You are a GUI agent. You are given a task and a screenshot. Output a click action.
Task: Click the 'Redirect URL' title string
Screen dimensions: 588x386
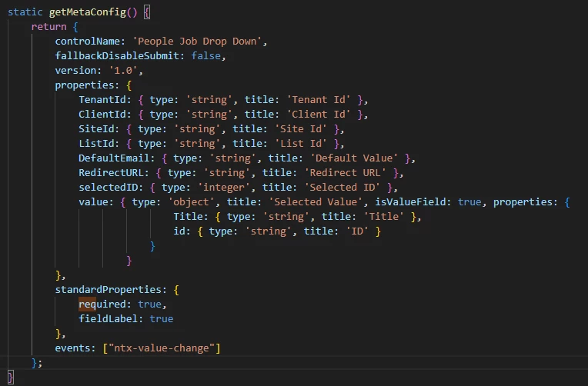point(345,173)
